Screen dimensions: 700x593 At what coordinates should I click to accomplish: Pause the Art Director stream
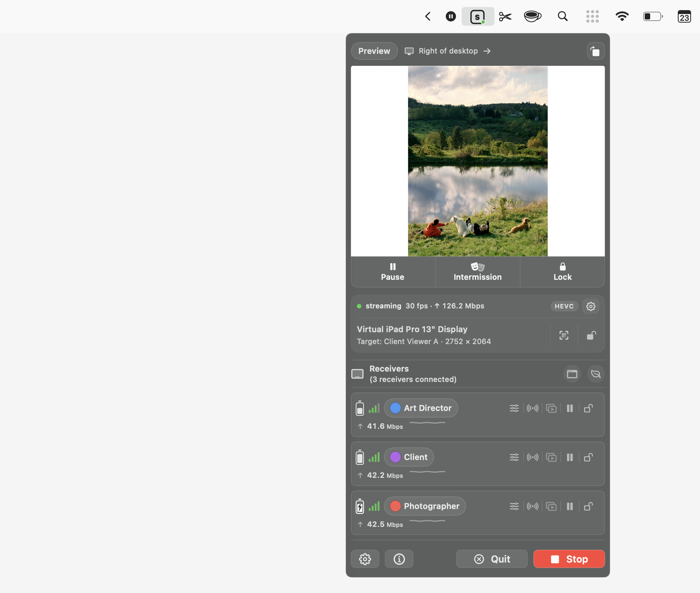point(570,408)
